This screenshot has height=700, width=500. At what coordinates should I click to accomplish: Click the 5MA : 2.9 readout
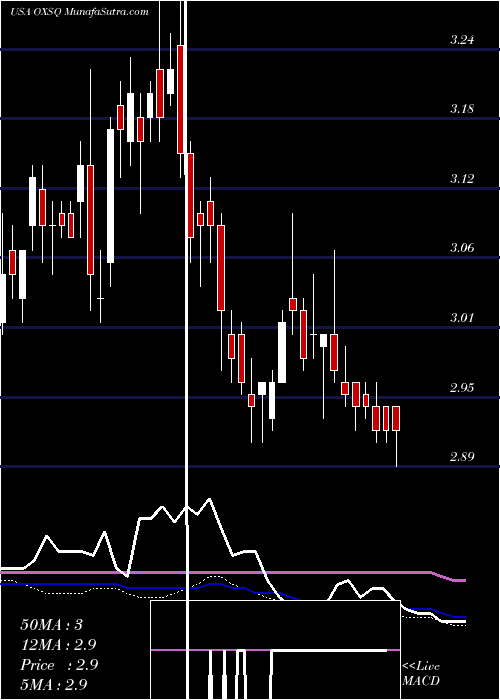(54, 684)
